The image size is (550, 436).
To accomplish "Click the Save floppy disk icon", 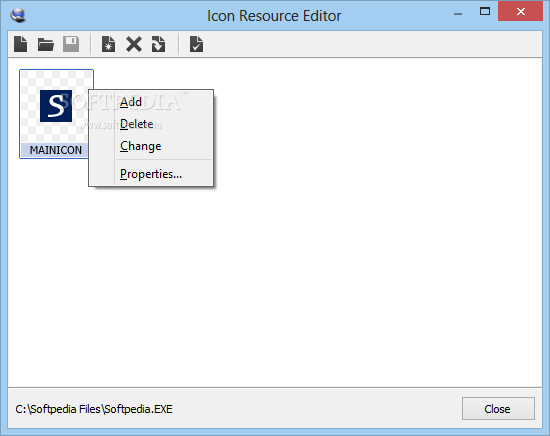I will pyautogui.click(x=71, y=44).
